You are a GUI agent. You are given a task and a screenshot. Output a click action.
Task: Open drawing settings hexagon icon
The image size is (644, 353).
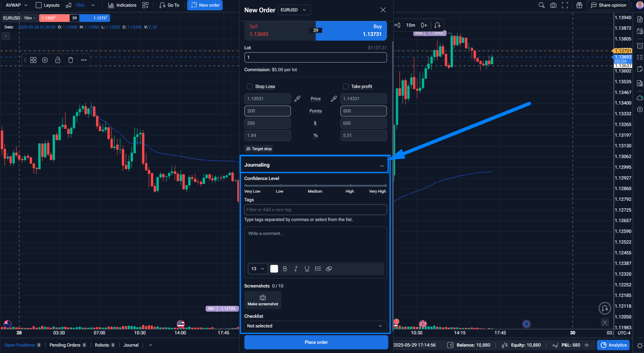45,60
